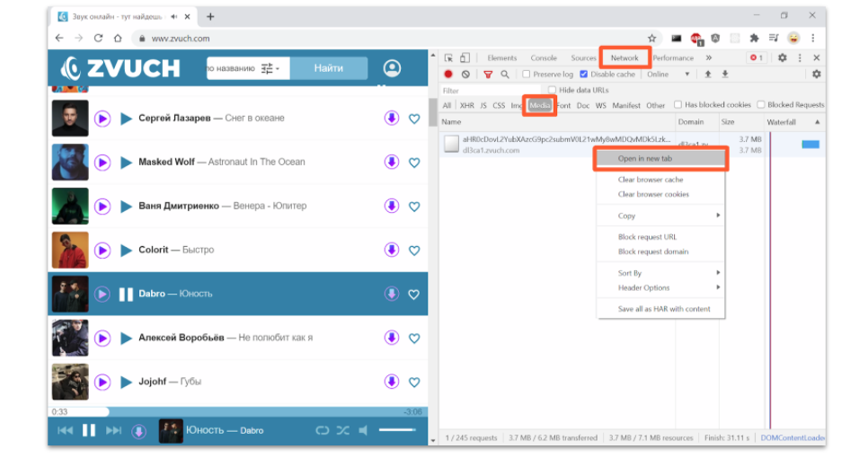Screen dimensions: 868x458
Task: Toggle repeat in the player bar
Action: (323, 430)
